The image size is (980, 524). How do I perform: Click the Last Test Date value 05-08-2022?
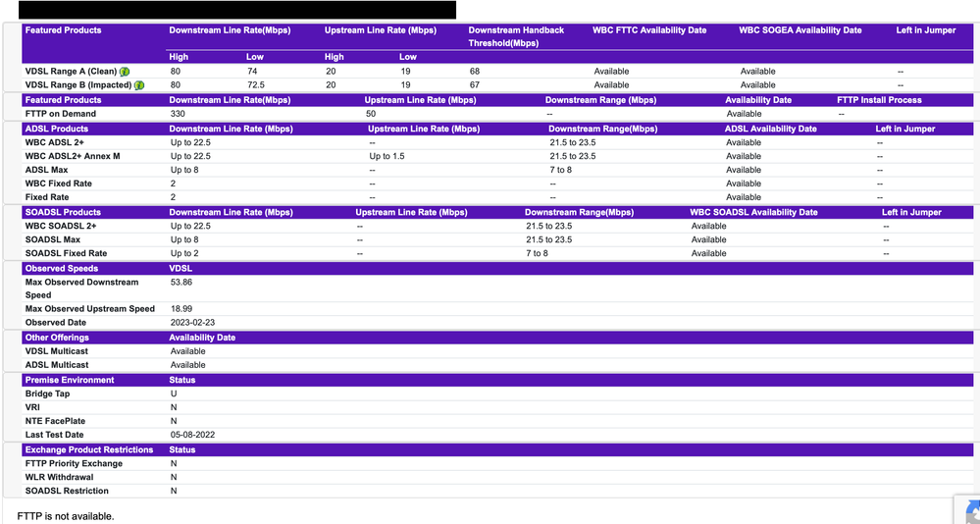(191, 435)
